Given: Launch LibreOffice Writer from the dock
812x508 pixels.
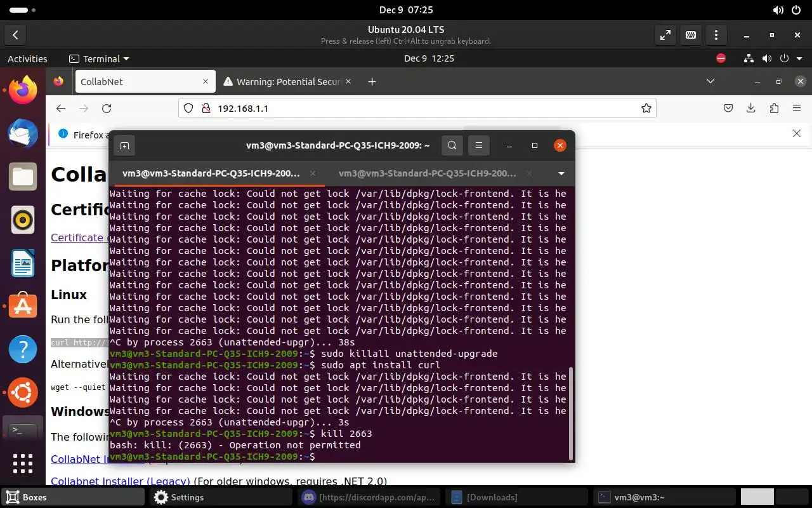Looking at the screenshot, I should [23, 263].
